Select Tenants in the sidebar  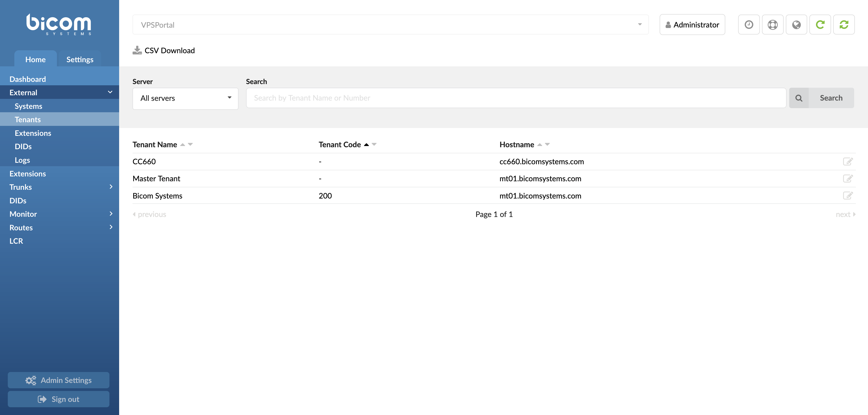point(59,119)
